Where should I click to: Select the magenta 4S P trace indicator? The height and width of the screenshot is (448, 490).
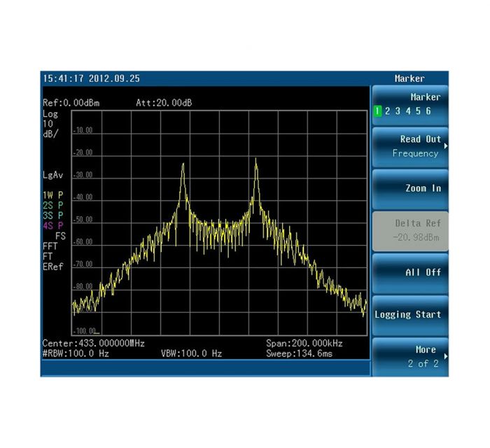[x=53, y=225]
